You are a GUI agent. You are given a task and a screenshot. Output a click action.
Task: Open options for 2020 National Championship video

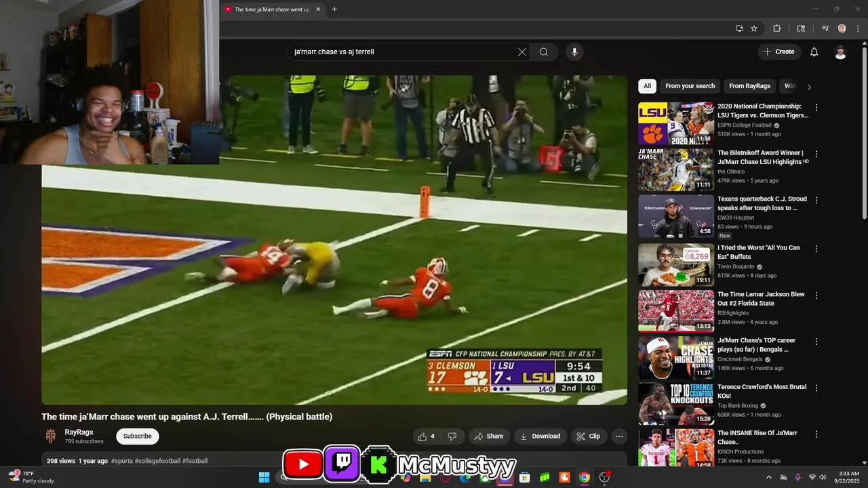816,108
